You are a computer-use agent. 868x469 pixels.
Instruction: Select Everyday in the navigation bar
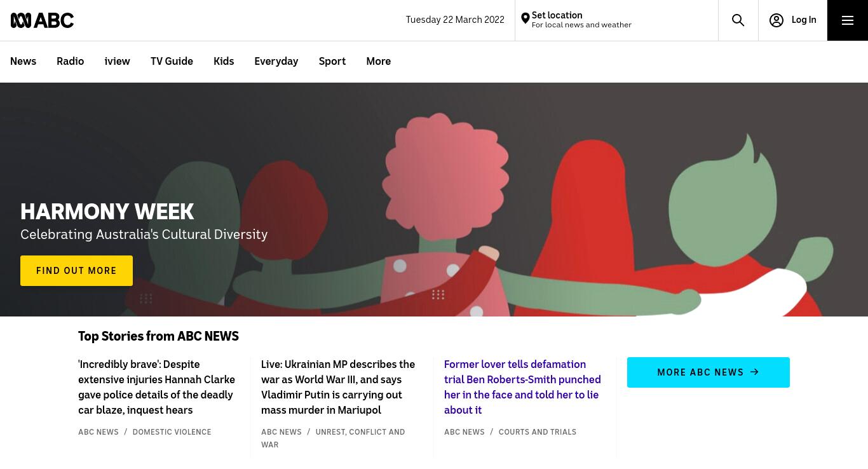276,62
